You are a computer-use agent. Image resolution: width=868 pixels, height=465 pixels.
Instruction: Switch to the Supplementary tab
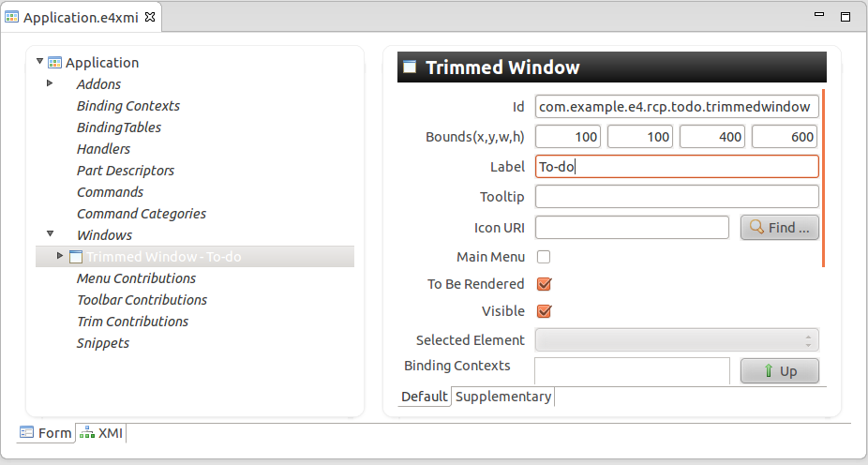coord(503,397)
